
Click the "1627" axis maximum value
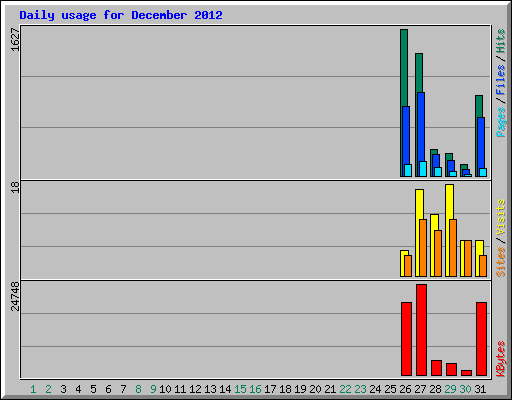point(15,40)
